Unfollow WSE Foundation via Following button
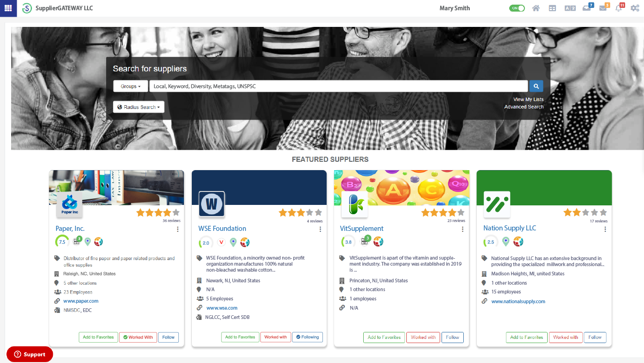This screenshot has width=644, height=363. pyautogui.click(x=308, y=337)
